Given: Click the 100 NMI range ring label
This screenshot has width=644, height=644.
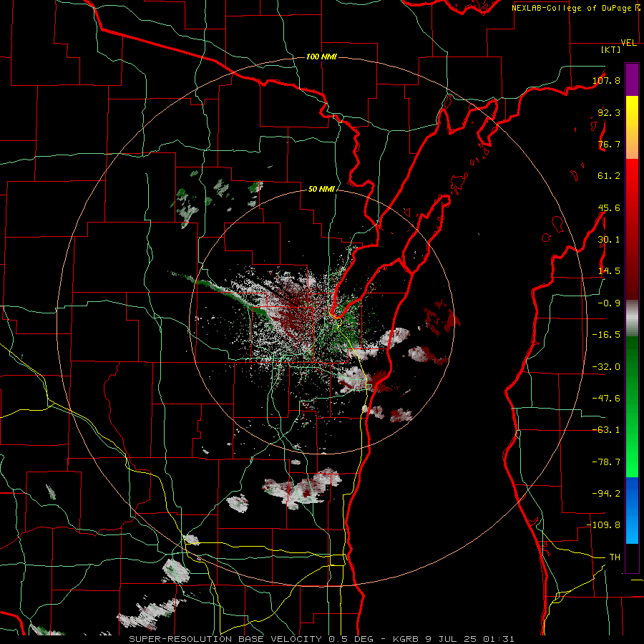Looking at the screenshot, I should pos(321,57).
